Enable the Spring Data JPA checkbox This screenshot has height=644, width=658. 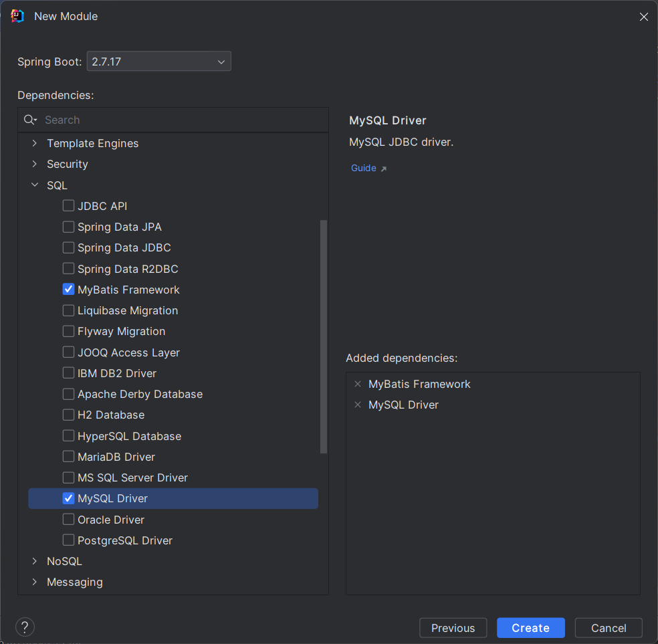(x=68, y=227)
